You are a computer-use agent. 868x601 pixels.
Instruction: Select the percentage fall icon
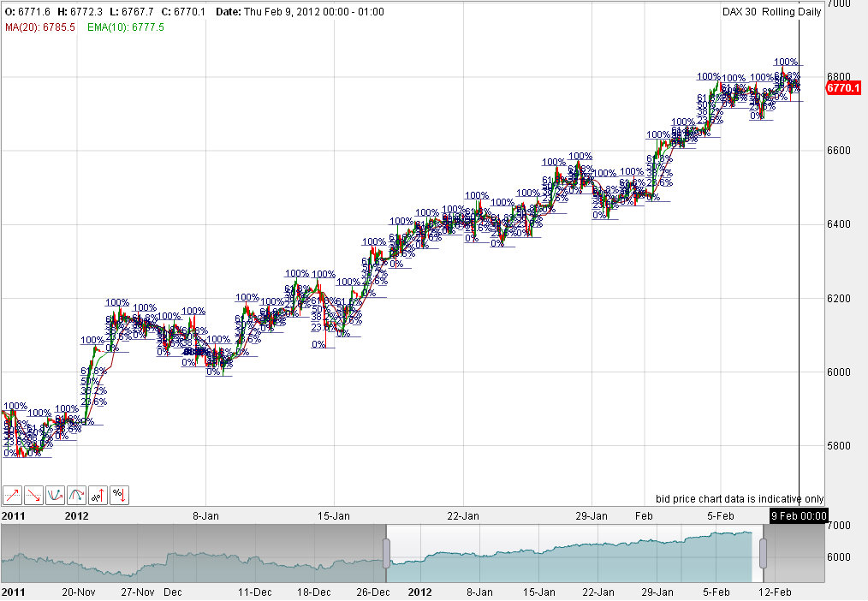coord(119,495)
